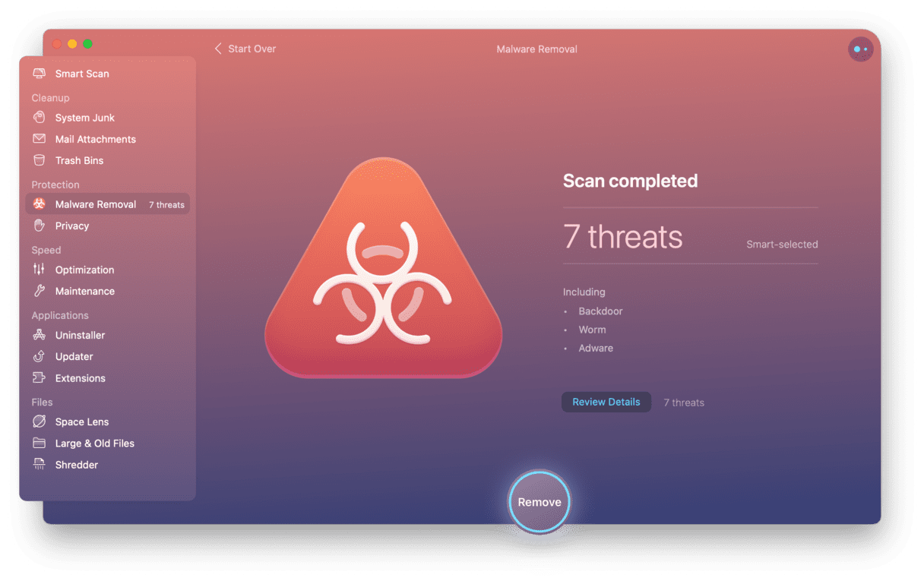Open Maintenance wrench icon
This screenshot has height=581, width=924.
click(x=39, y=291)
